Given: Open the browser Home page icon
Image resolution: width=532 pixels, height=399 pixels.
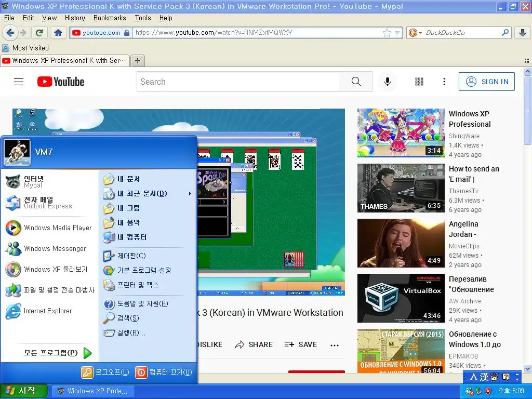Looking at the screenshot, I should click(x=58, y=33).
